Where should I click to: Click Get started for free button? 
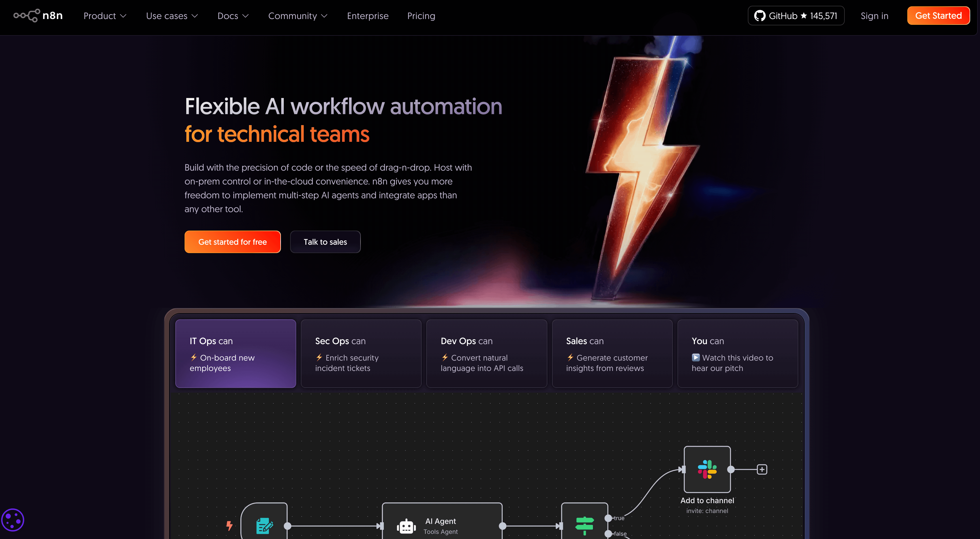(232, 242)
